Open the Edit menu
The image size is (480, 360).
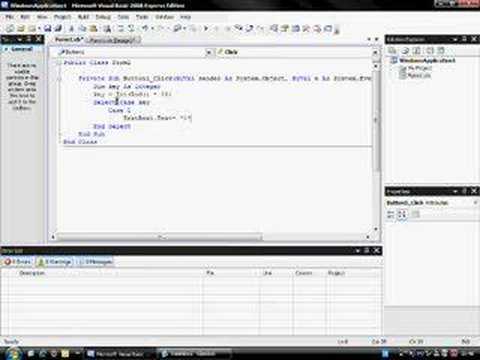pos(25,17)
